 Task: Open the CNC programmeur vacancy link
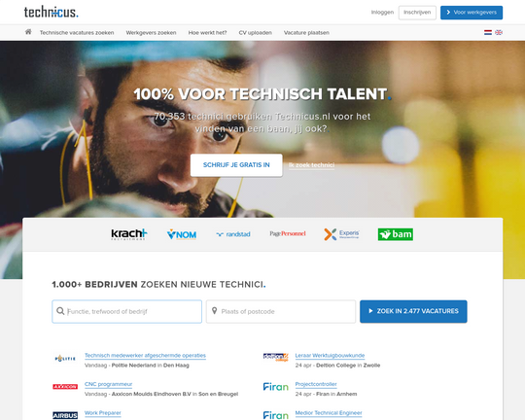(x=108, y=384)
